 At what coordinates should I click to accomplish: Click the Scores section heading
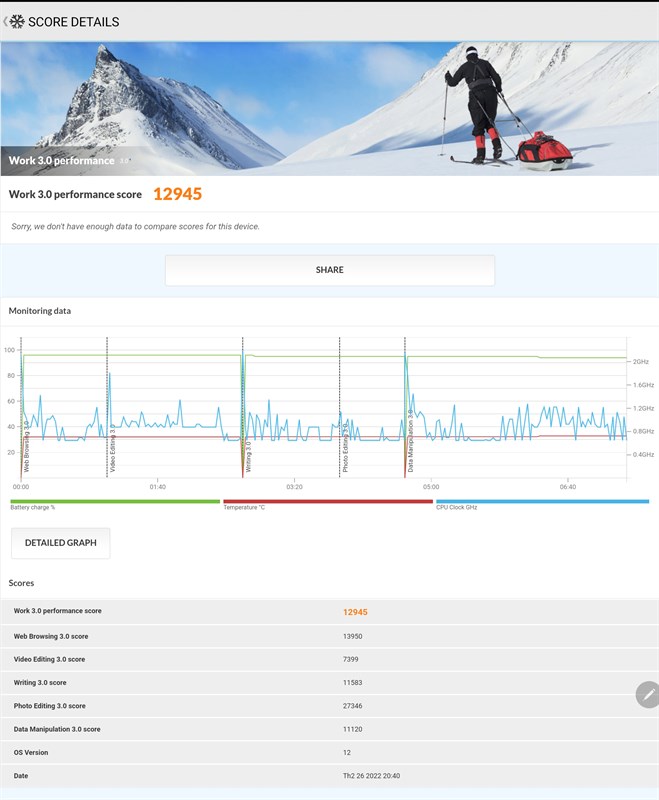(21, 583)
